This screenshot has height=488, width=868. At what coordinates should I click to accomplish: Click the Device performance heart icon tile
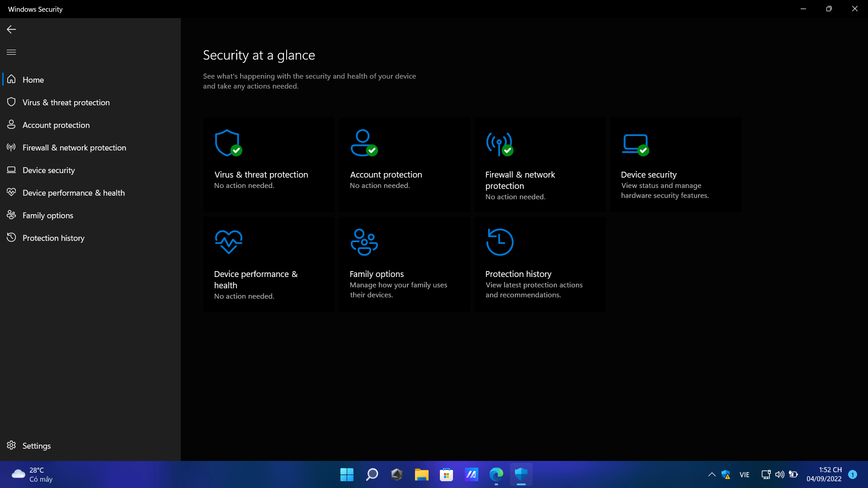coord(228,242)
